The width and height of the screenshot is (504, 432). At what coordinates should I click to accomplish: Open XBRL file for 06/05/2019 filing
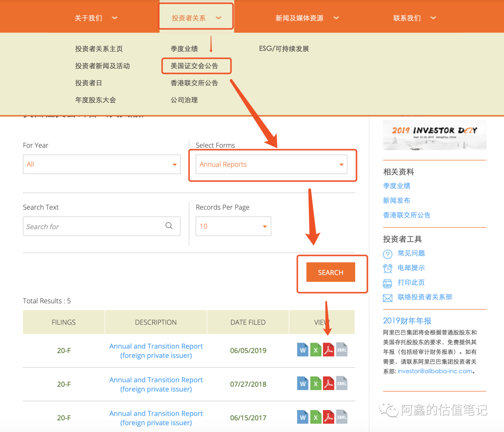point(342,350)
